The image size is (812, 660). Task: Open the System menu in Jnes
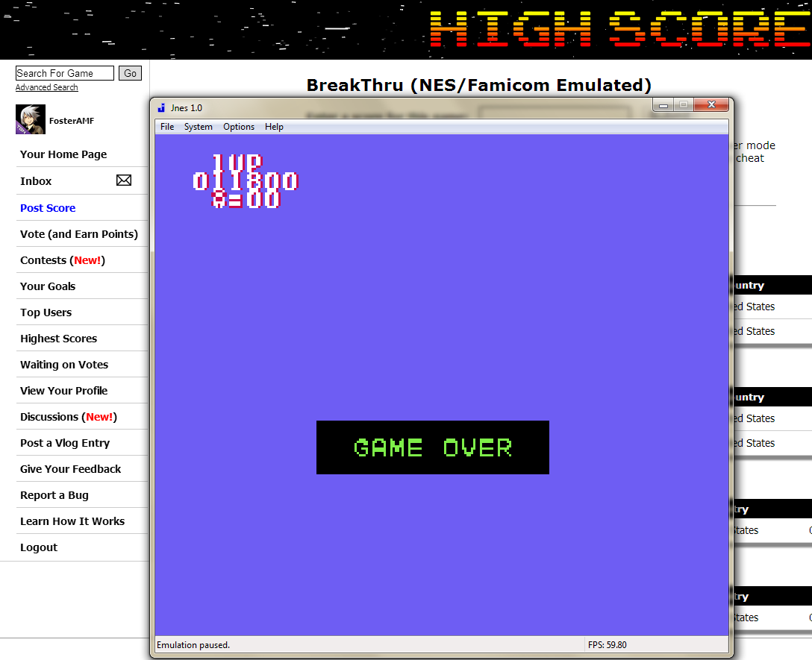tap(199, 127)
